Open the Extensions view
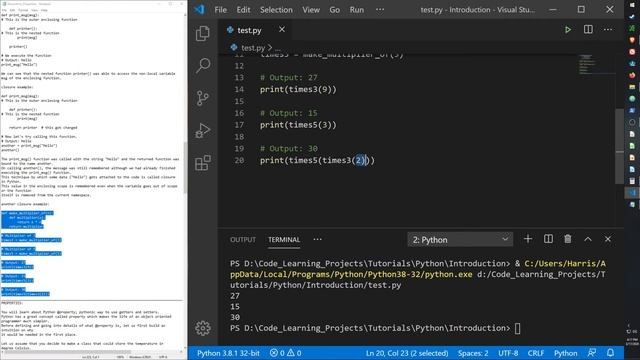The height and width of the screenshot is (360, 640). point(203,163)
